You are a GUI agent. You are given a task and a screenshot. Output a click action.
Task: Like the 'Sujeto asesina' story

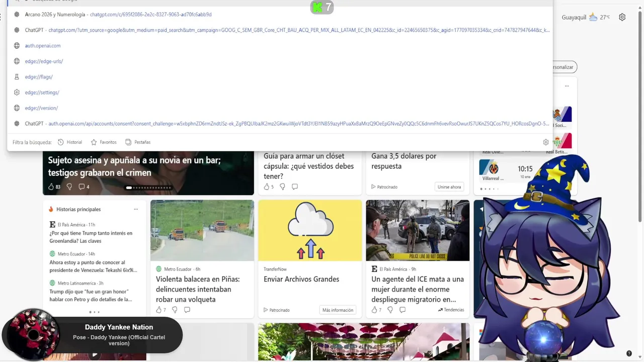[x=54, y=187]
